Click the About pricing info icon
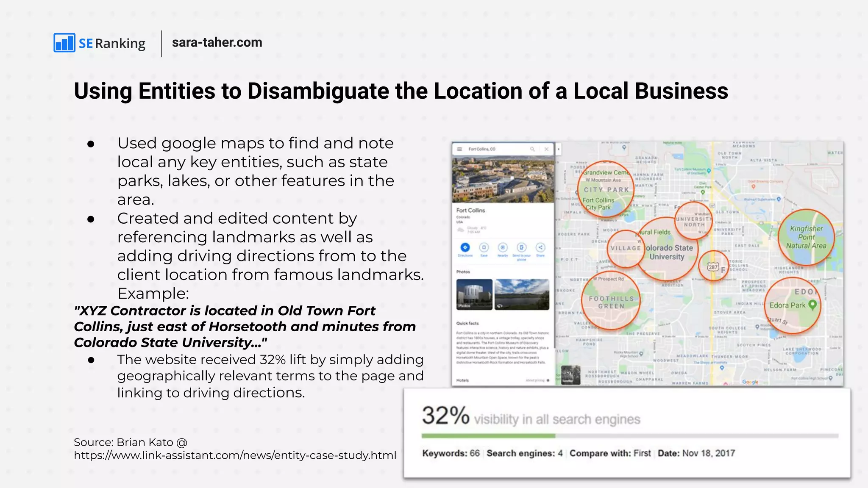868x488 pixels. [x=548, y=380]
